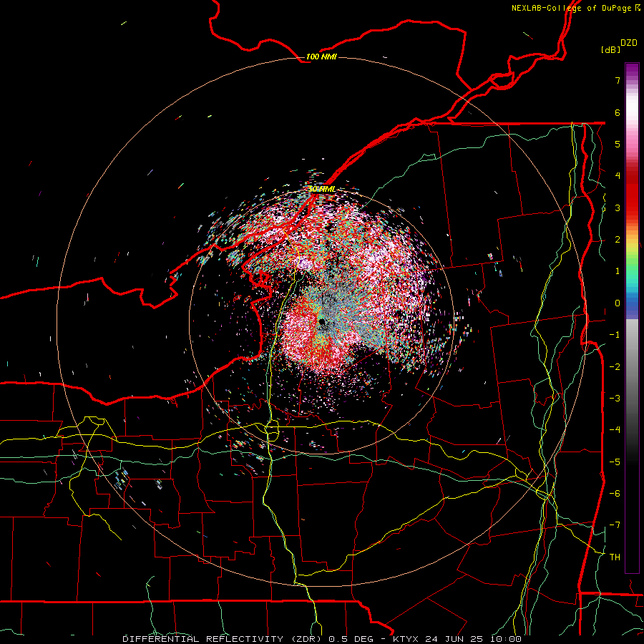Select the 7 tick on the color scale

pos(618,80)
